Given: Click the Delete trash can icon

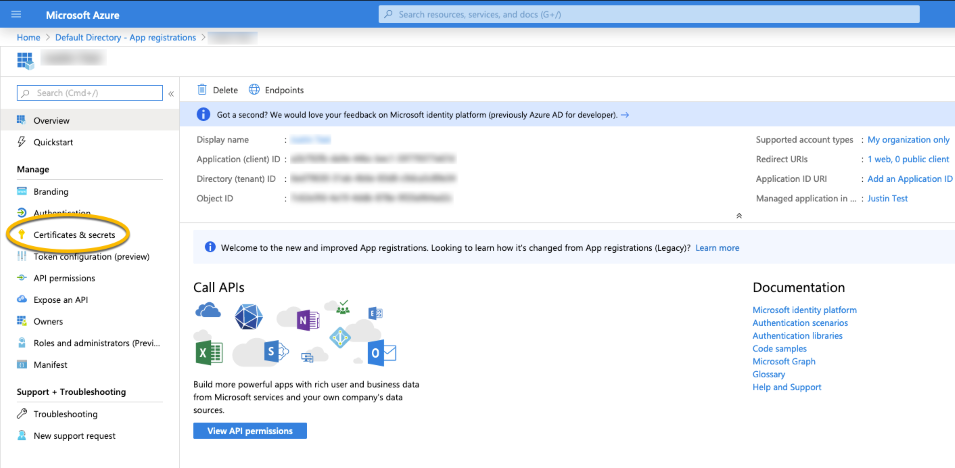Looking at the screenshot, I should (x=202, y=90).
